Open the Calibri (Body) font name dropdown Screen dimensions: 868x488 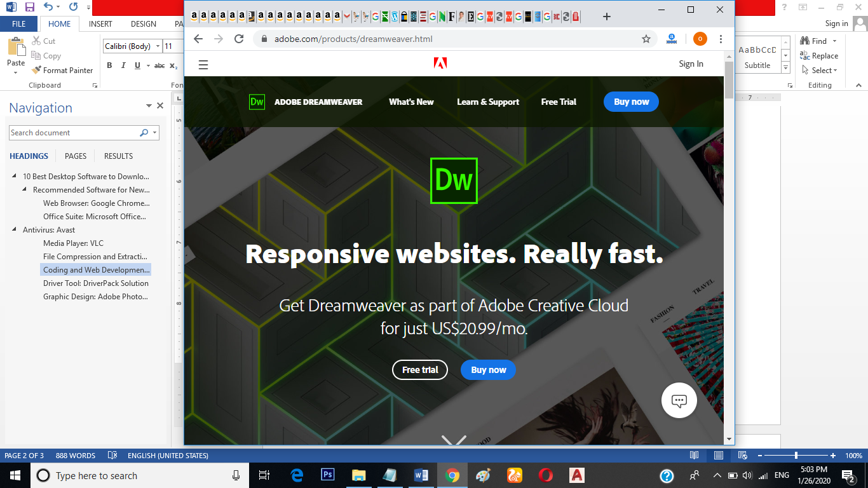pyautogui.click(x=158, y=46)
